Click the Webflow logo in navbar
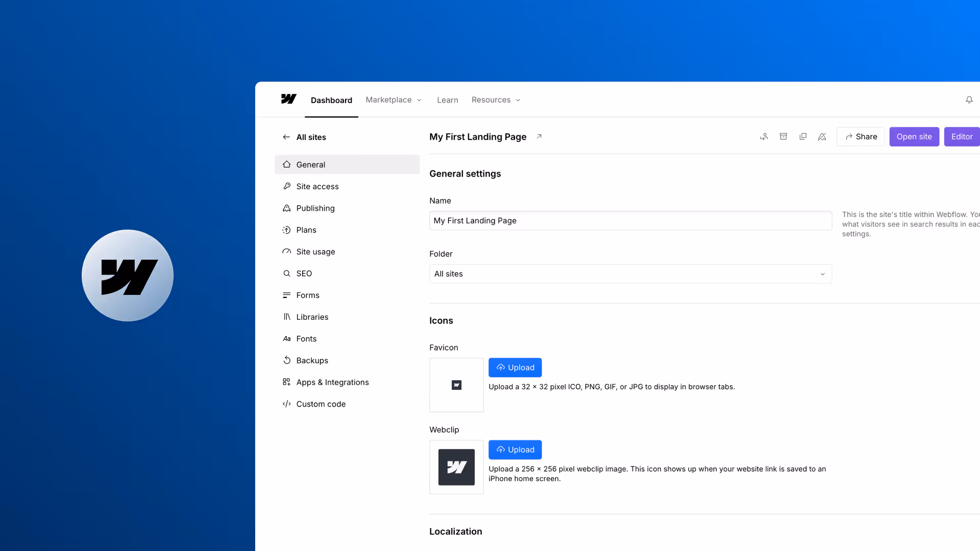 [x=288, y=99]
